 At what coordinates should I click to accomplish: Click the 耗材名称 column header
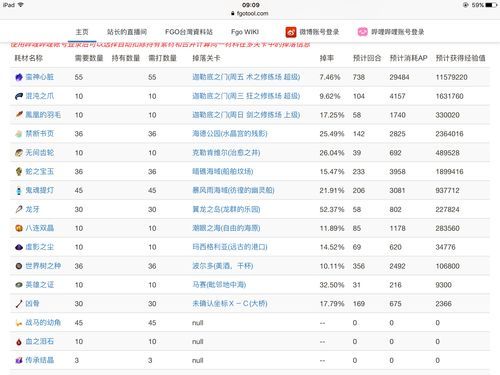point(29,58)
